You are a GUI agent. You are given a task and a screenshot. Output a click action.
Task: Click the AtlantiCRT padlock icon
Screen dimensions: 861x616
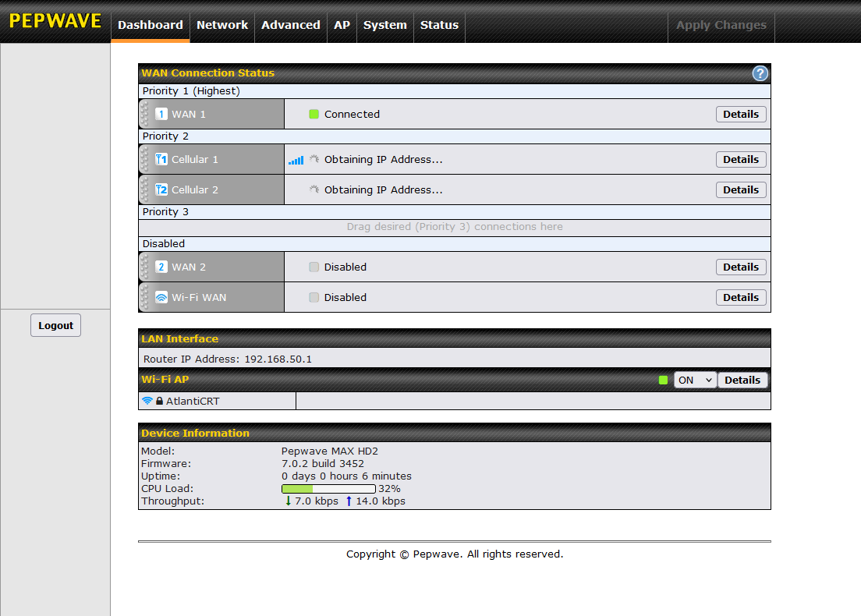point(159,401)
